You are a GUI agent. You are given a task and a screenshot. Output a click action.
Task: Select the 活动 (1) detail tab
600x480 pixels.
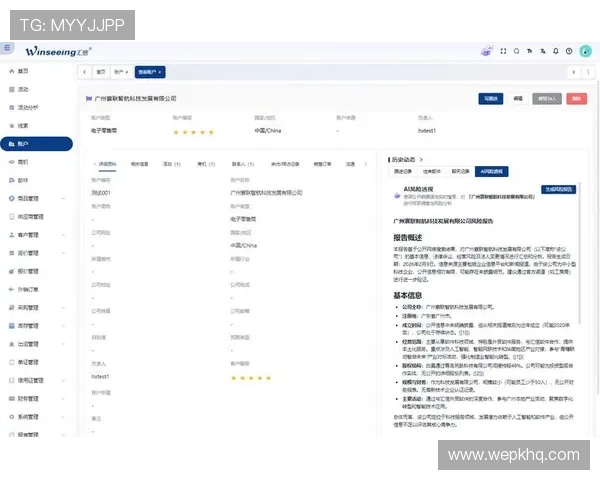[x=171, y=164]
